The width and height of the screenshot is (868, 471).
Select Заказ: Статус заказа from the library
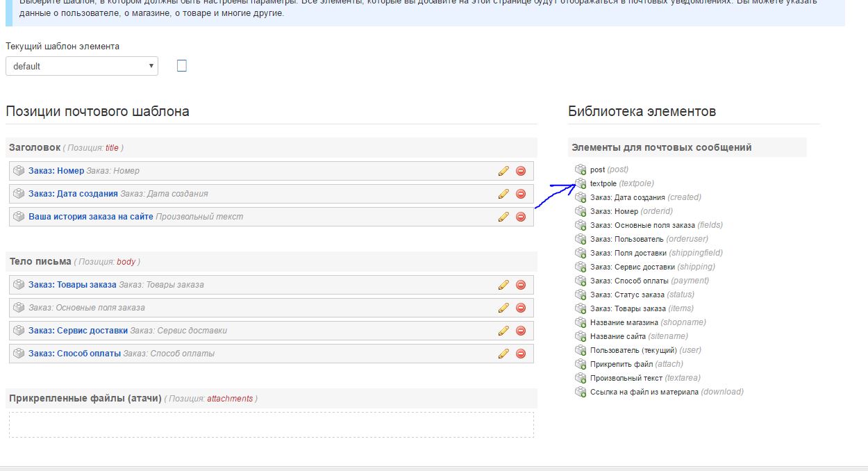(627, 295)
